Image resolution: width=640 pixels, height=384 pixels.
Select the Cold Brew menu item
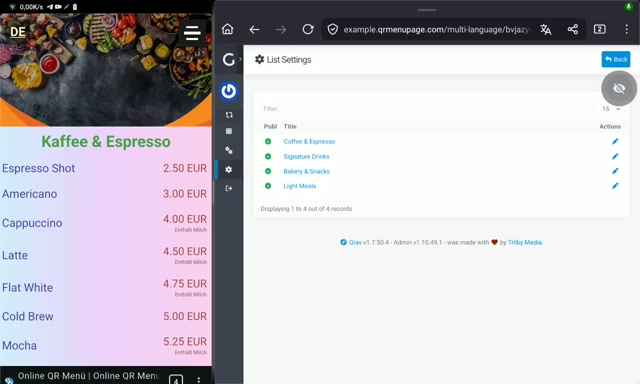pos(27,316)
